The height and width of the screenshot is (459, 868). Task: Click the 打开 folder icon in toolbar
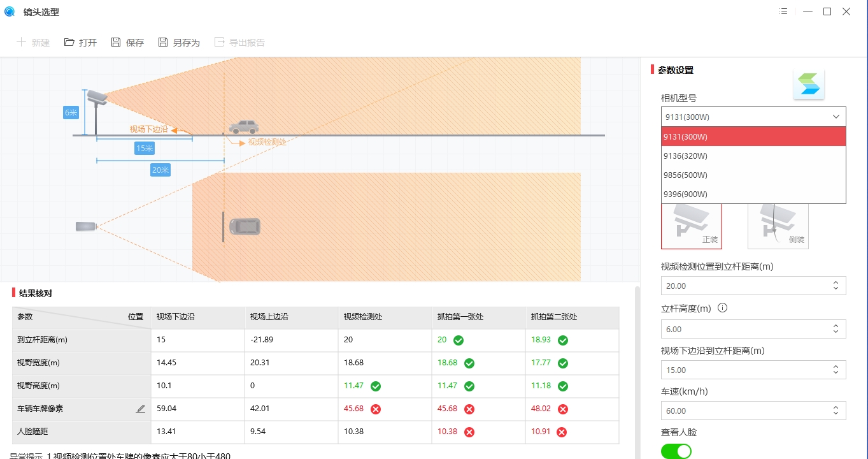tap(69, 42)
